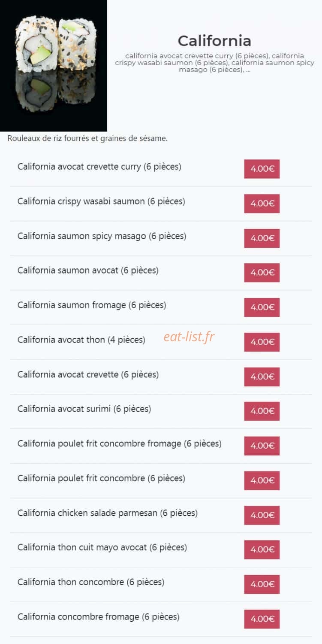322x644 pixels.
Task: Tap 4.00€ for poulet frit concombre fromage
Action: pos(262,446)
